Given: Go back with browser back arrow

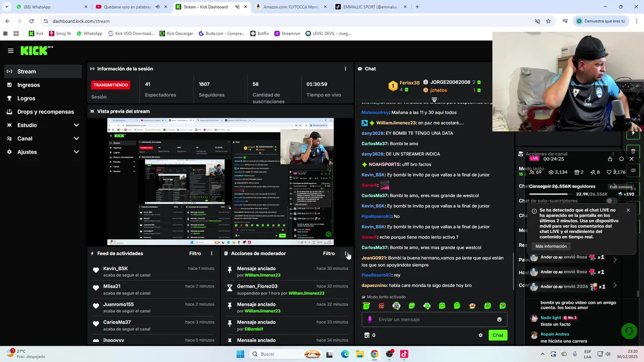Looking at the screenshot, I should [x=7, y=21].
